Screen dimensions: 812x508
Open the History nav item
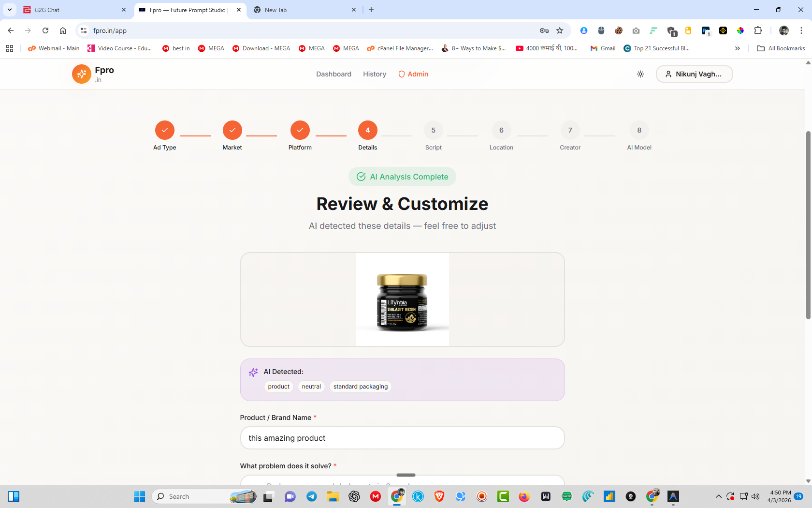point(375,74)
